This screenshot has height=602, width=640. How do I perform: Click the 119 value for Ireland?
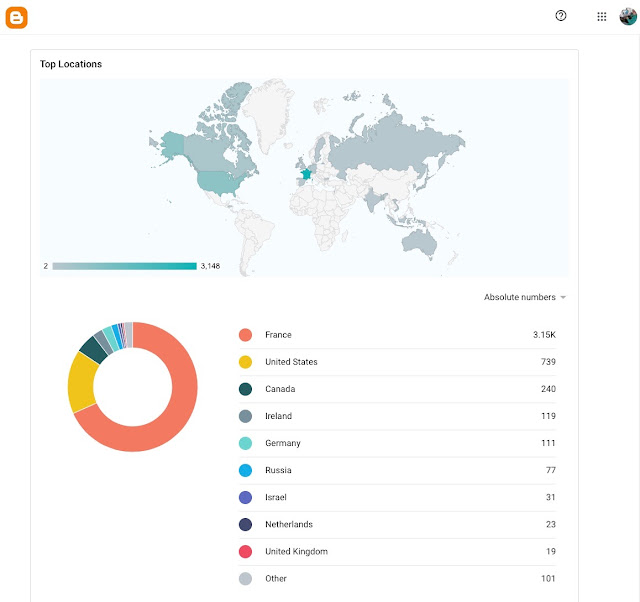[x=548, y=416]
